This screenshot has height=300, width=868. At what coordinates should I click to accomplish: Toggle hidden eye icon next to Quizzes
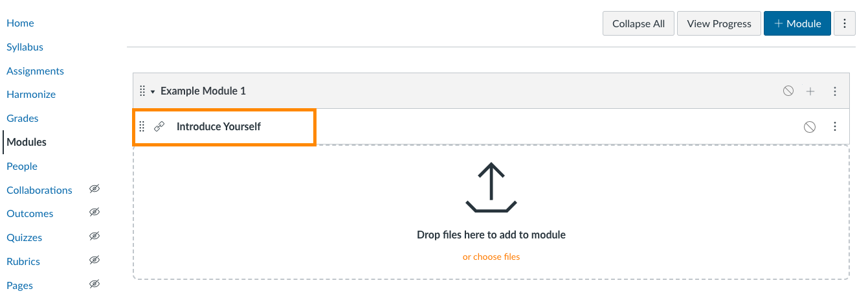95,237
